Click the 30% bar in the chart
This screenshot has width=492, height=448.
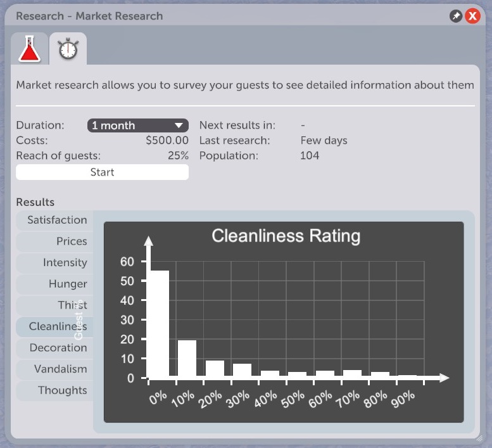[x=243, y=369]
